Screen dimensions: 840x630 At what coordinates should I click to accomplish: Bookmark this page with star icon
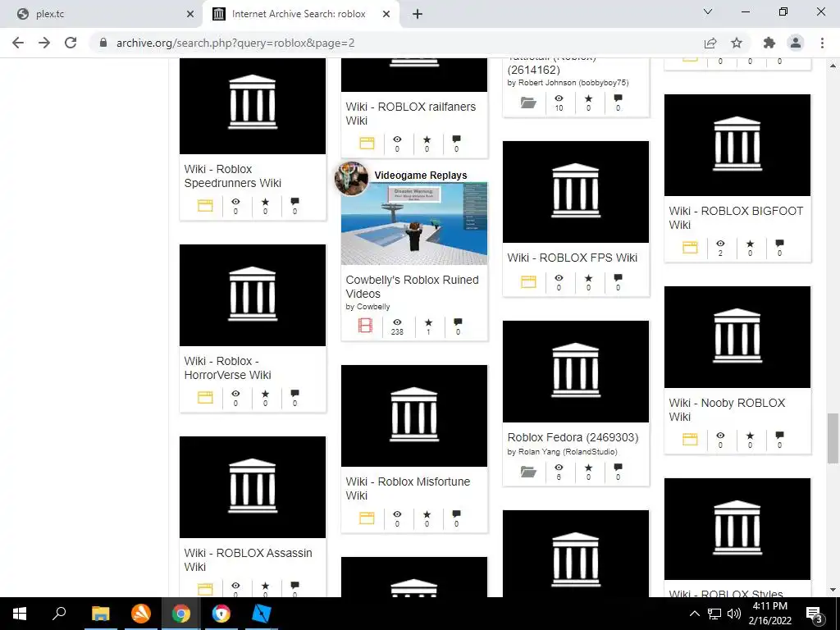(737, 43)
